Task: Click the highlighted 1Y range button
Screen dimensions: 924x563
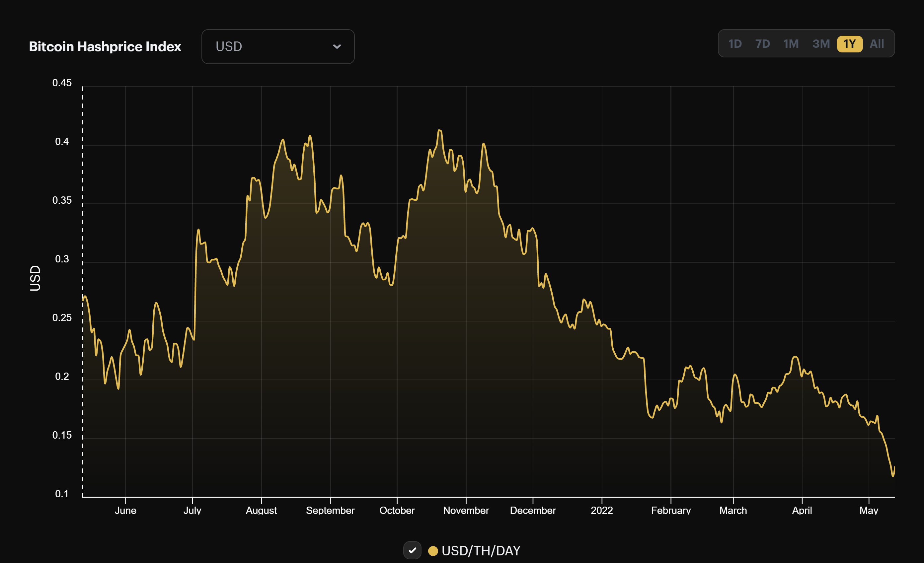Action: [850, 43]
